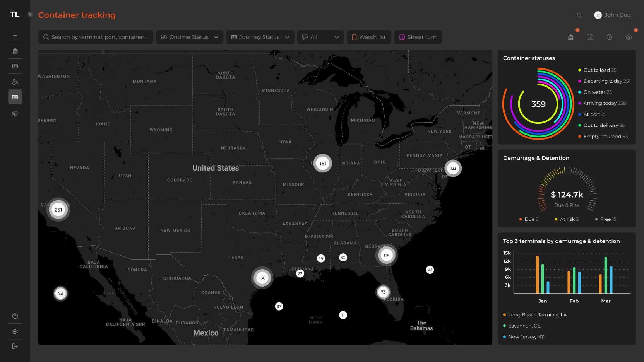Click the stacked layers sidebar icon
Screen dimensions: 644x362
(x=15, y=113)
